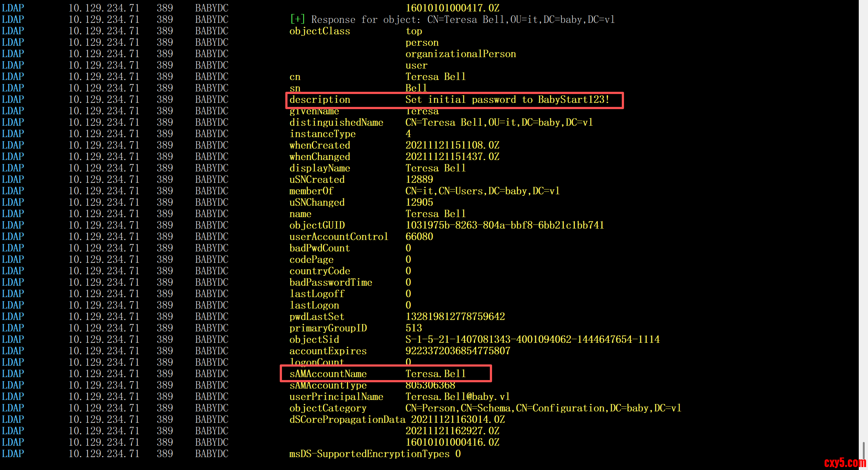This screenshot has width=868, height=470.
Task: Click the whenCreated timestamp value
Action: coord(452,145)
